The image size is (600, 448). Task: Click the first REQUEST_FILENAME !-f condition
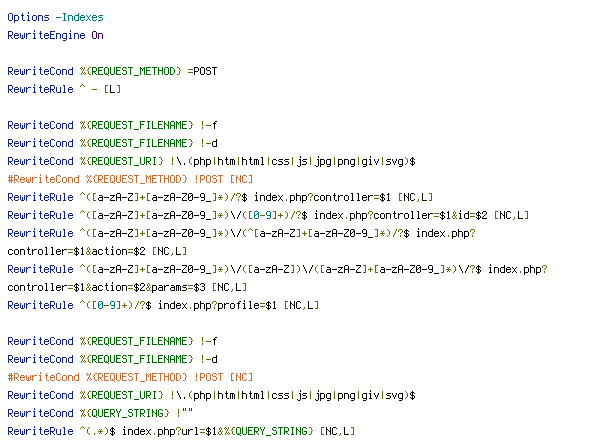coord(112,125)
